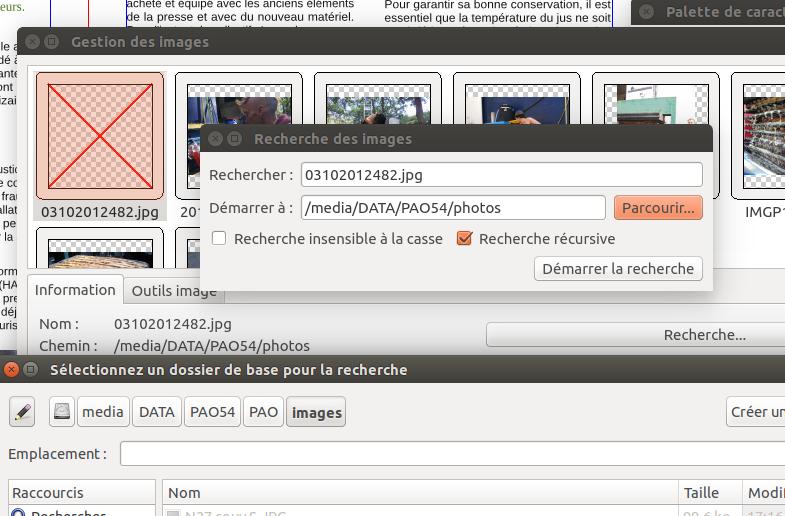Click the Démarrer à path field
The width and height of the screenshot is (785, 516).
pyautogui.click(x=453, y=208)
